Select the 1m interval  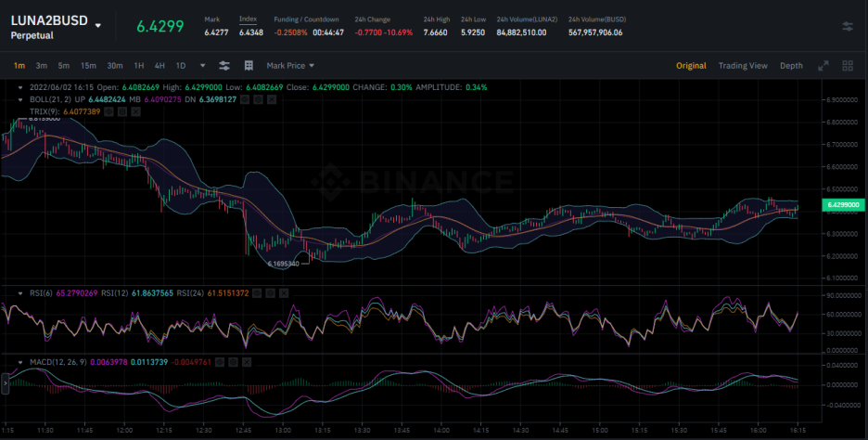pos(19,65)
